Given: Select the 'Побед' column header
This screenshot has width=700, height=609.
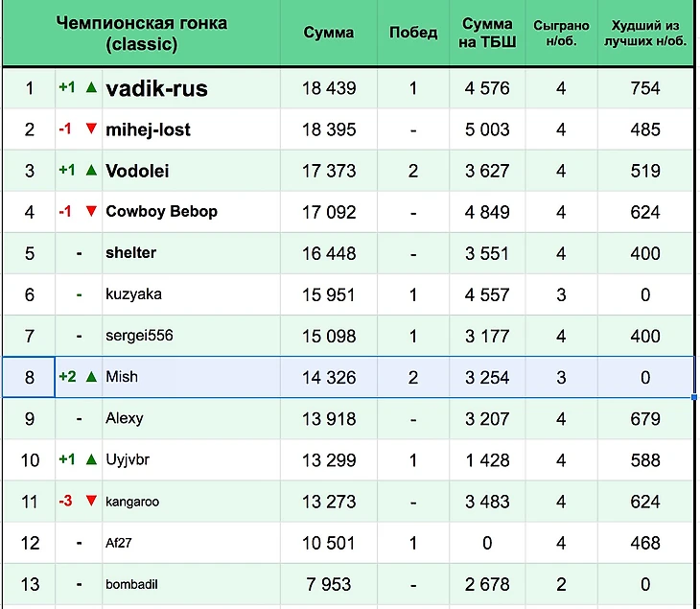Looking at the screenshot, I should (x=413, y=33).
